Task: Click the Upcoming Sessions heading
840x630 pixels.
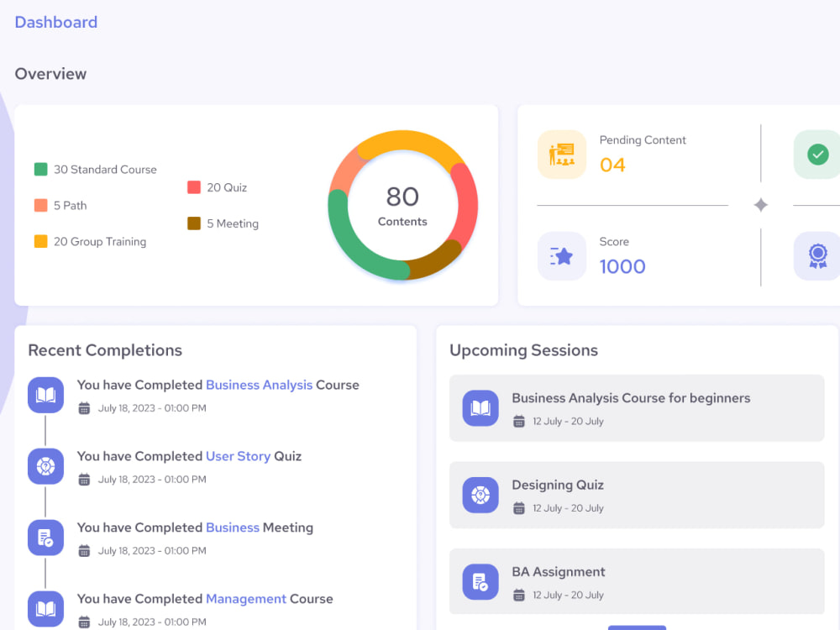Action: [x=523, y=349]
